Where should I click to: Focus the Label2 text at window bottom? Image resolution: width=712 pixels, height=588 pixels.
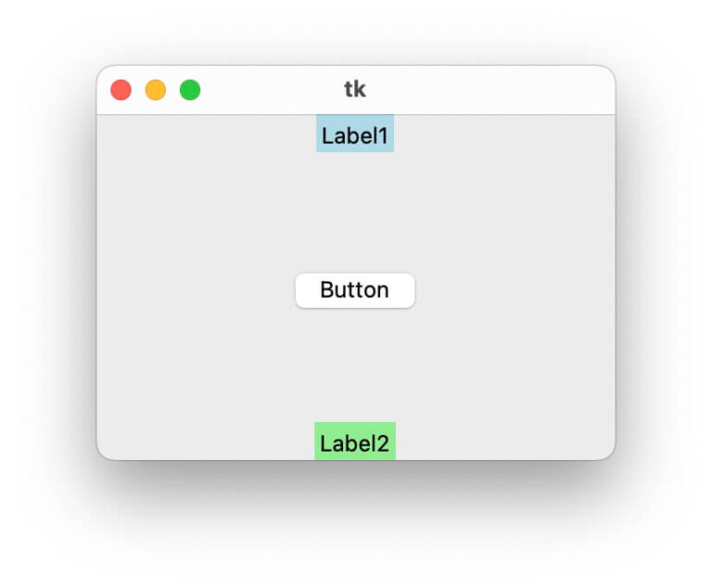pos(355,443)
